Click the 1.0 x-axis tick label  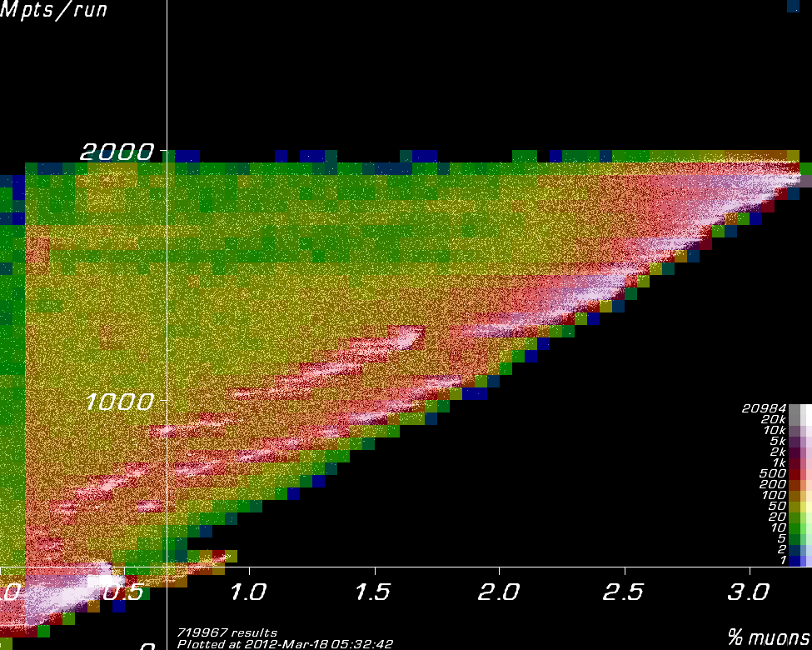tap(248, 592)
